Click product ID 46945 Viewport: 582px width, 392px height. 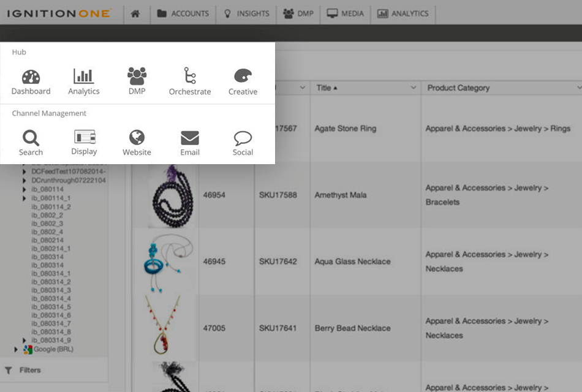pos(214,262)
